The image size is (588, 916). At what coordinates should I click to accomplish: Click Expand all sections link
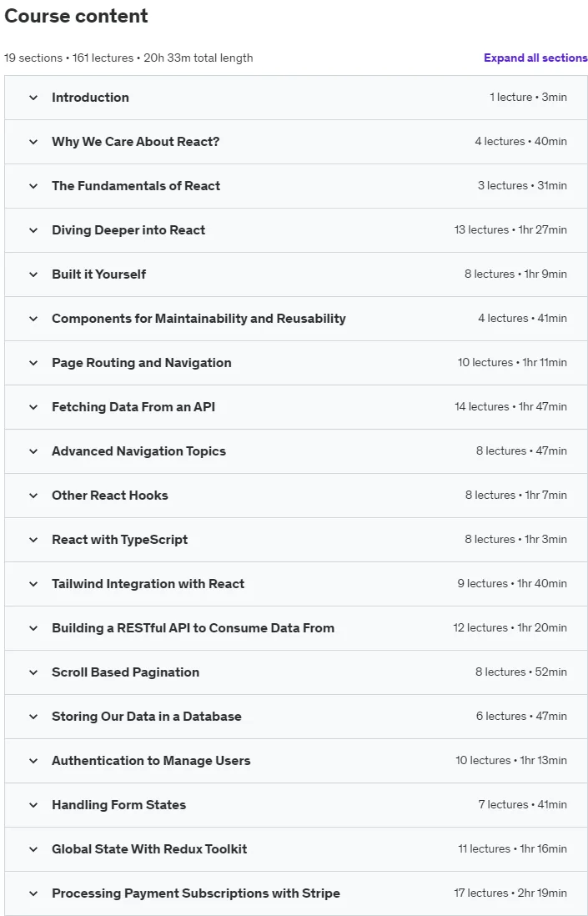535,58
